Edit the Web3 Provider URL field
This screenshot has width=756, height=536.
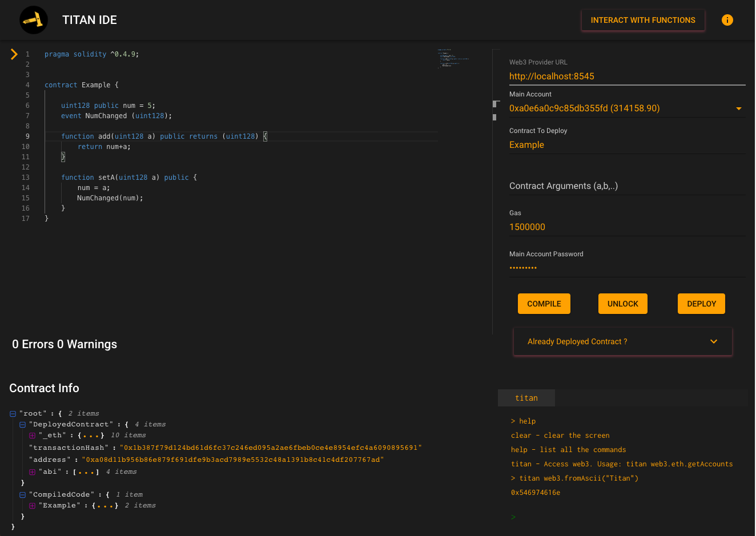coord(628,76)
